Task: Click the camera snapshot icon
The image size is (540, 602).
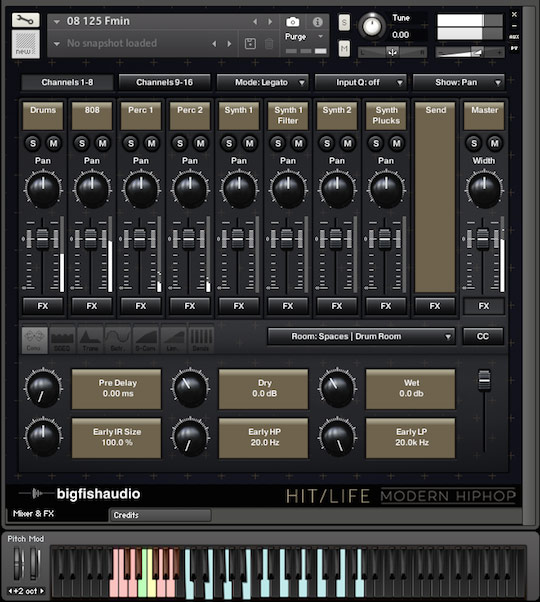Action: point(292,22)
